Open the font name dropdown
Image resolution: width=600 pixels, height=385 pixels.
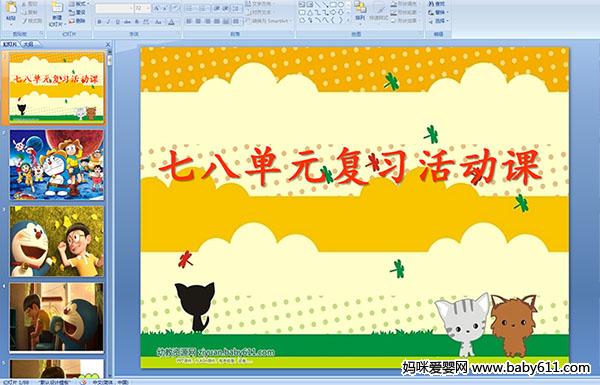[131, 8]
